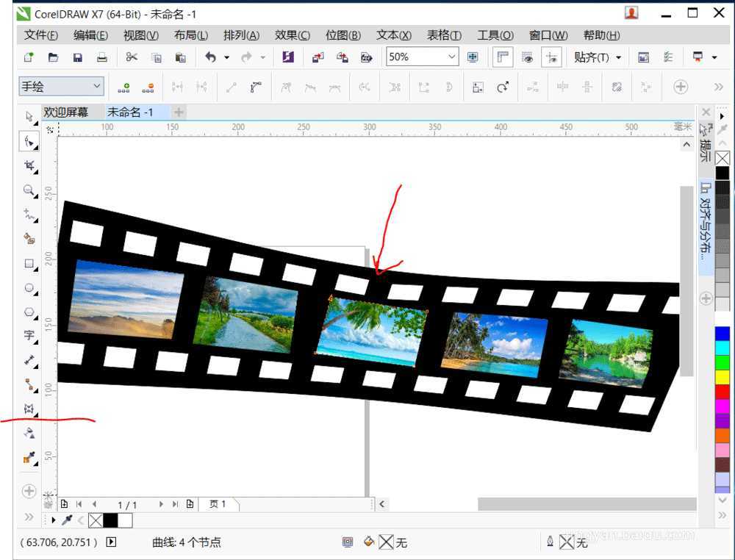Image resolution: width=735 pixels, height=560 pixels.
Task: Select the Zoom tool
Action: (x=29, y=191)
